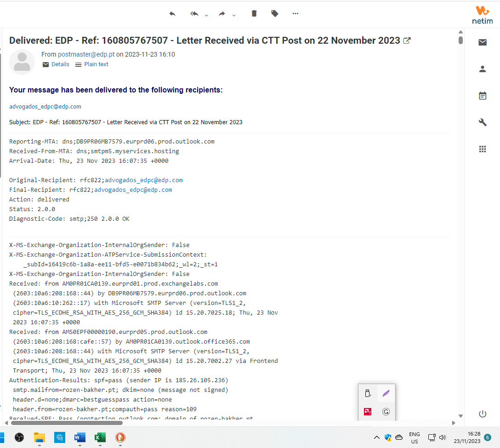500x448 pixels.
Task: Open Mail from the right sidebar
Action: [483, 42]
